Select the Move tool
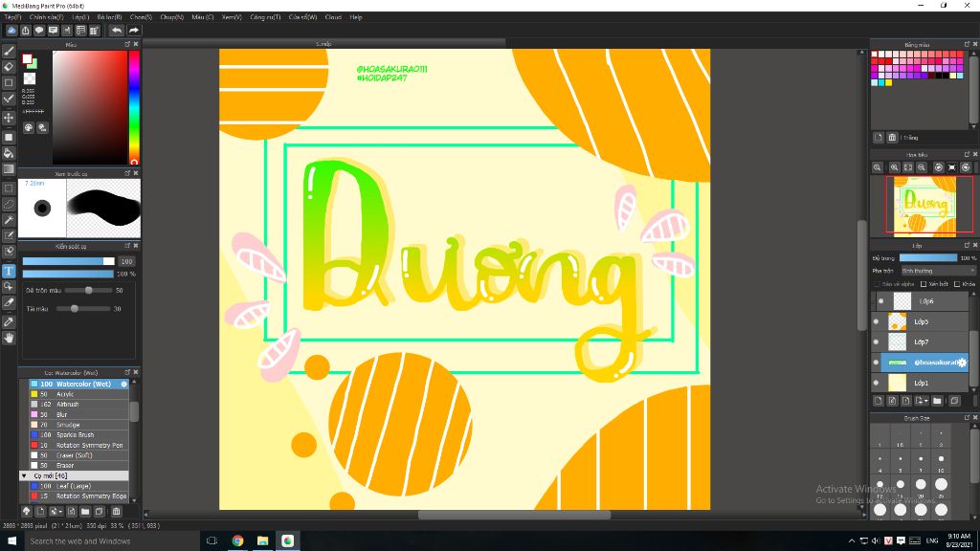980x551 pixels. [x=9, y=118]
